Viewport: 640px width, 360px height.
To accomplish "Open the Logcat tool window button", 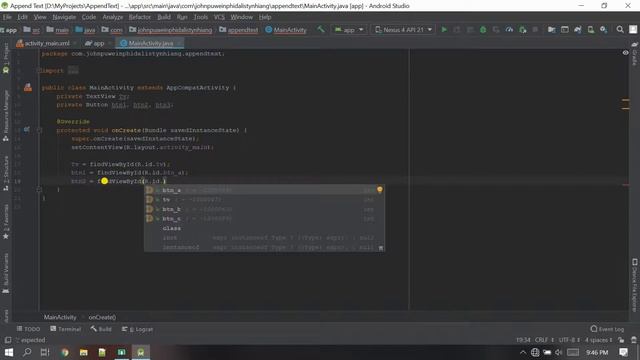I will 138,329.
